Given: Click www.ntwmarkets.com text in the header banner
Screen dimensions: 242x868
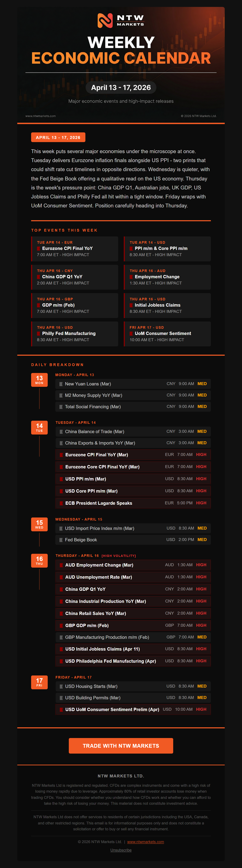Looking at the screenshot, I should point(40,116).
